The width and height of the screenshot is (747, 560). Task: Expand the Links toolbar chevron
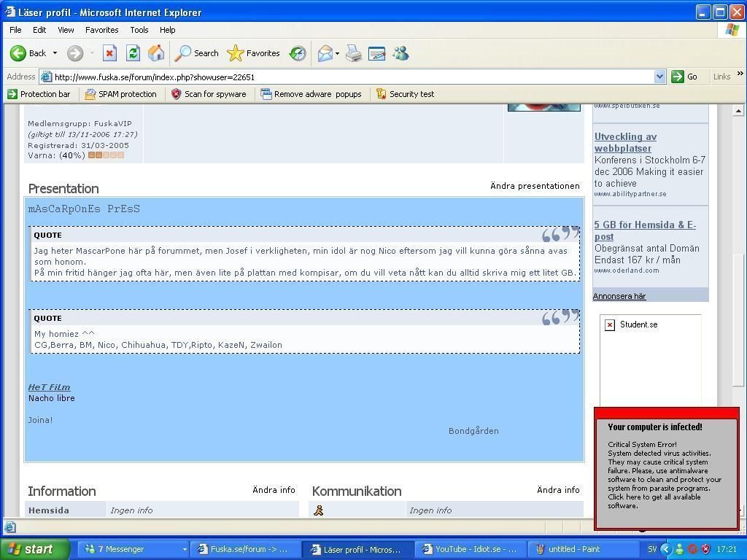pyautogui.click(x=740, y=74)
